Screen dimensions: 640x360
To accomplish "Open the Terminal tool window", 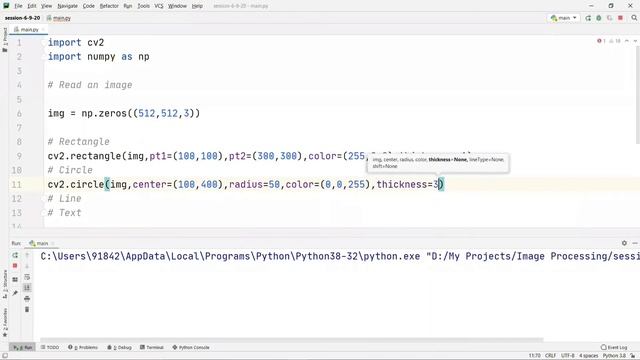I will coord(151,347).
